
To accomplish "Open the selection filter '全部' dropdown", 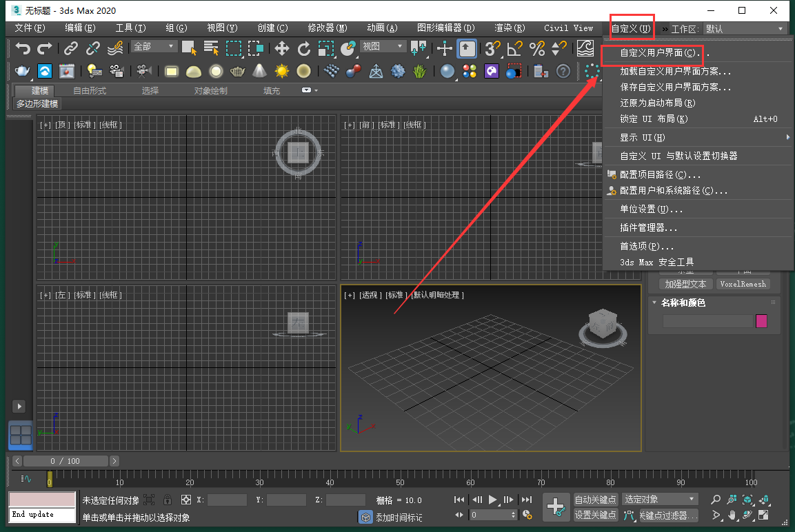I will (154, 47).
